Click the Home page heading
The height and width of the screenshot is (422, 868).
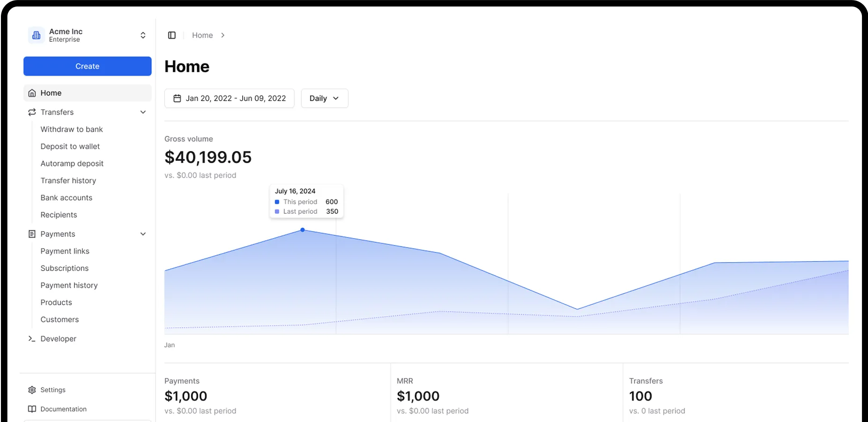tap(187, 67)
